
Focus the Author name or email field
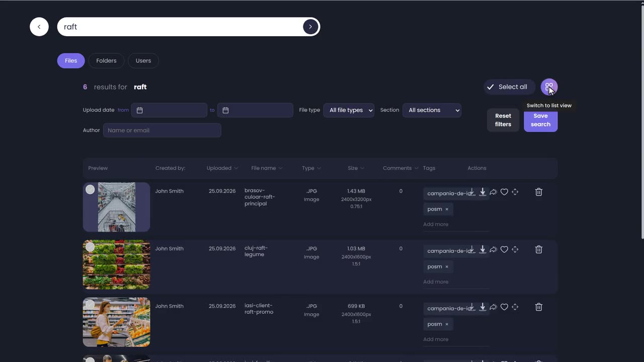pyautogui.click(x=162, y=130)
